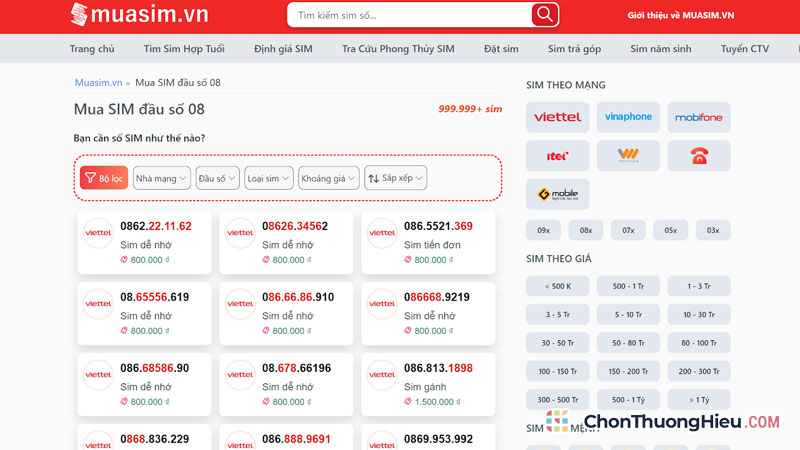The width and height of the screenshot is (800, 450).
Task: Select the 08x prefix button
Action: [x=586, y=231]
